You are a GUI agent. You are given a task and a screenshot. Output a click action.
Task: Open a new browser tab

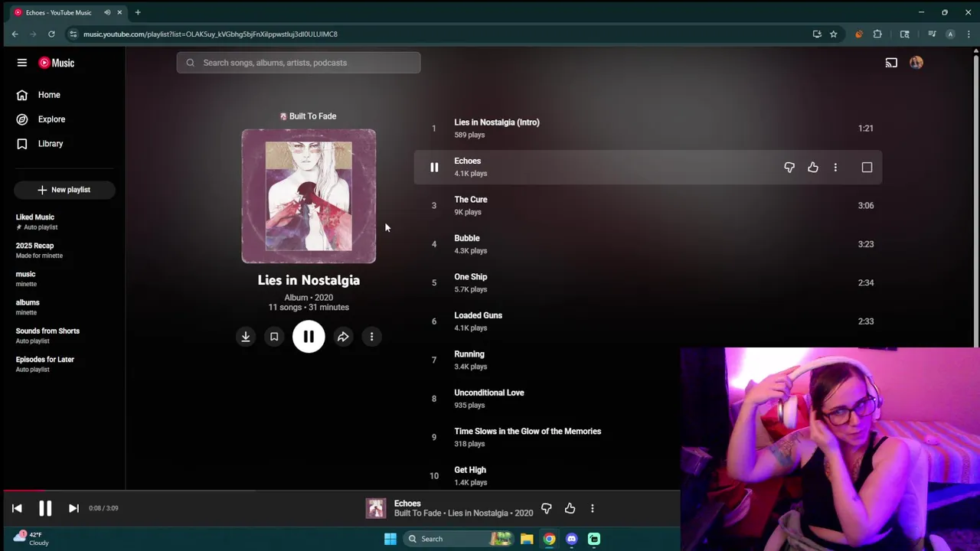(x=138, y=12)
